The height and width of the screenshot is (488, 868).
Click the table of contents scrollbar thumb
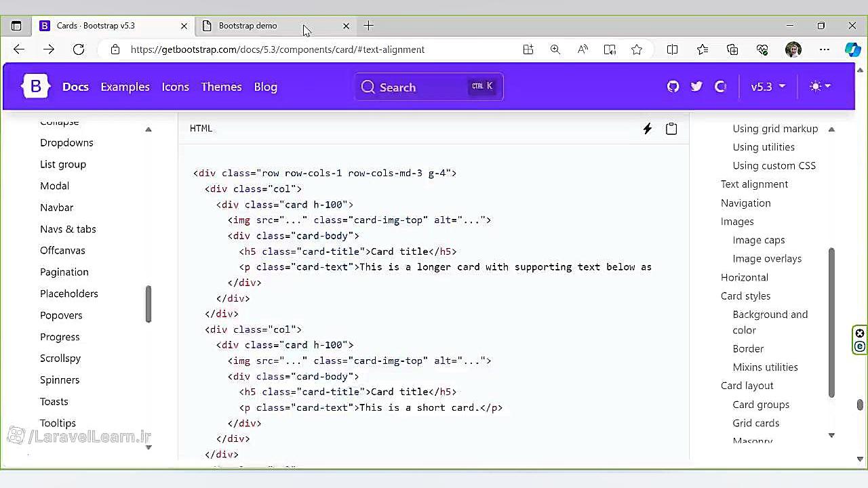tap(831, 323)
